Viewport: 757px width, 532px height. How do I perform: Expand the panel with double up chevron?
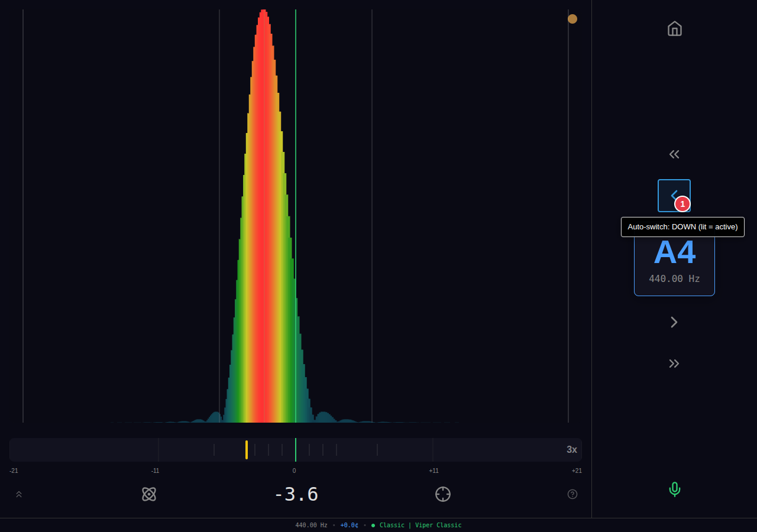click(x=19, y=494)
